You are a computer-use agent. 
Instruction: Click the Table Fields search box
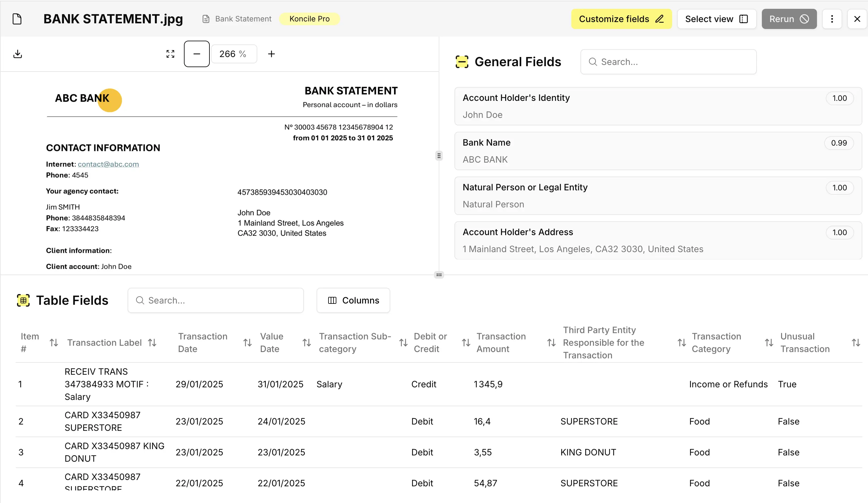(x=215, y=300)
